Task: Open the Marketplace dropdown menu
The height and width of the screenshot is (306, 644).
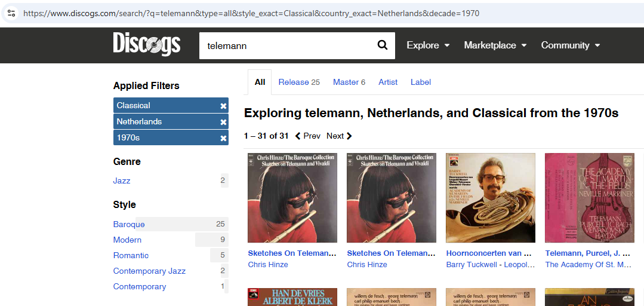Action: 495,45
